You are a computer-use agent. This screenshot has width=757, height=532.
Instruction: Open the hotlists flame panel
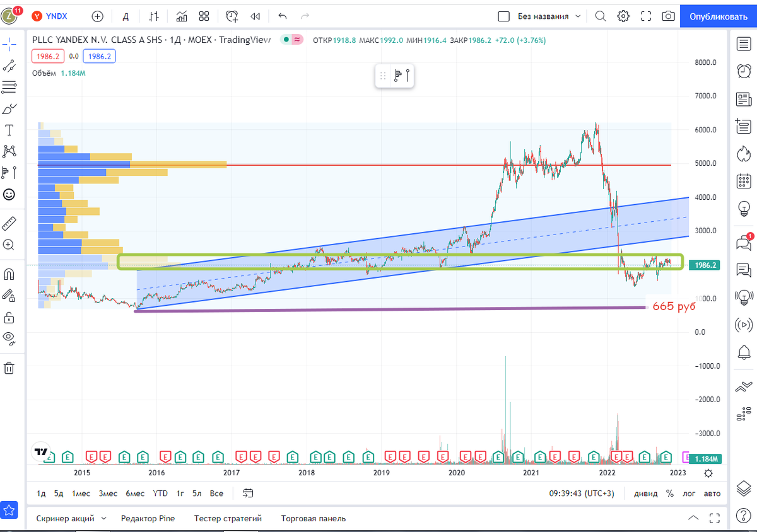point(743,153)
